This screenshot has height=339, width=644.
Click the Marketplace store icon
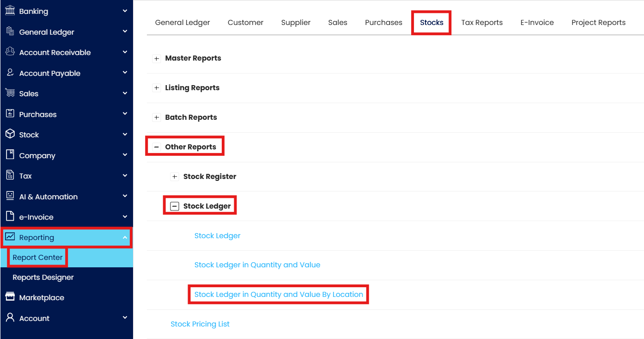(10, 297)
